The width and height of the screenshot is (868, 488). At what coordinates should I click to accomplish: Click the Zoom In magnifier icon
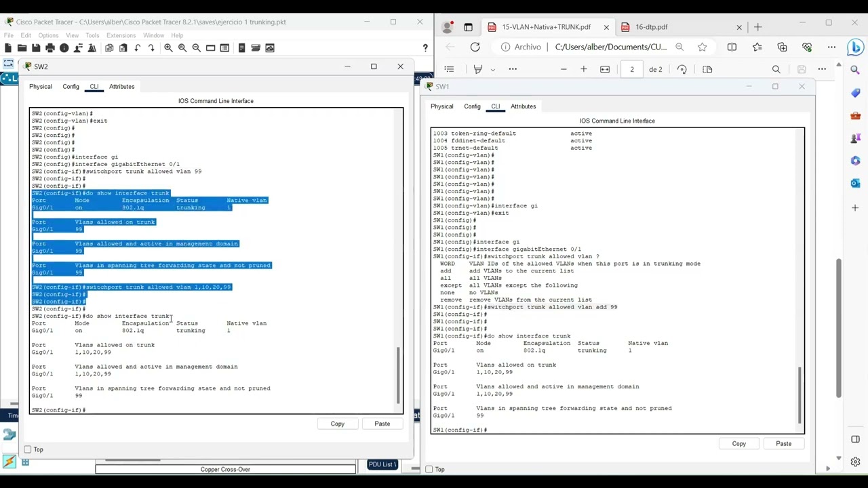[168, 47]
